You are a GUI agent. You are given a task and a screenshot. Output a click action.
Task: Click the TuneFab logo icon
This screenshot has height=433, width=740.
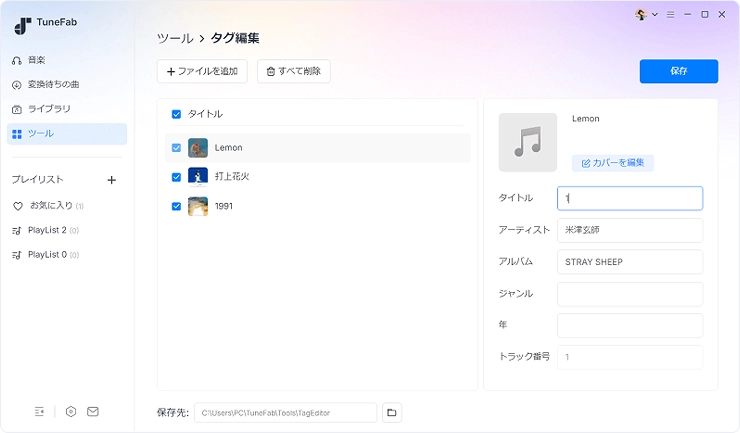coord(22,26)
